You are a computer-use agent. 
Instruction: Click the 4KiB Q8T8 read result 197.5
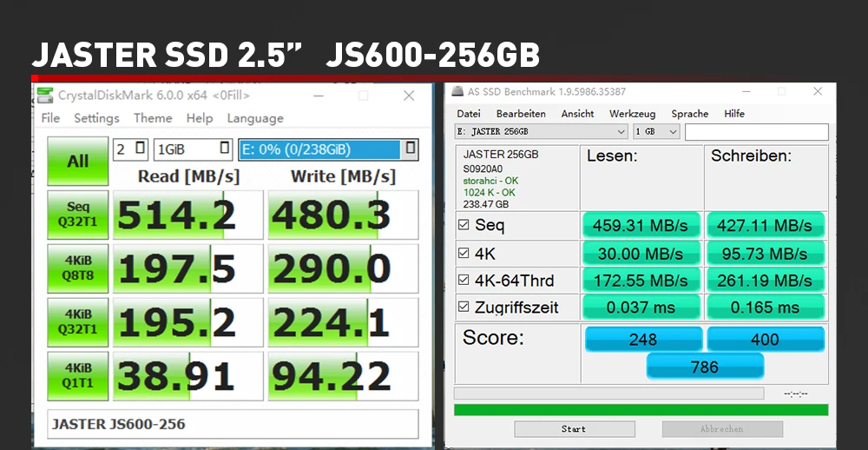(x=188, y=268)
